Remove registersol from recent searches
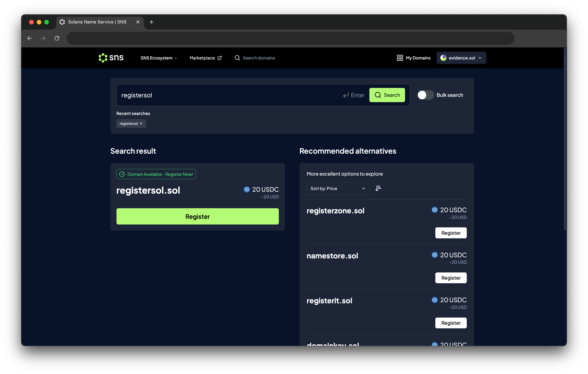This screenshot has height=374, width=588. tap(141, 124)
